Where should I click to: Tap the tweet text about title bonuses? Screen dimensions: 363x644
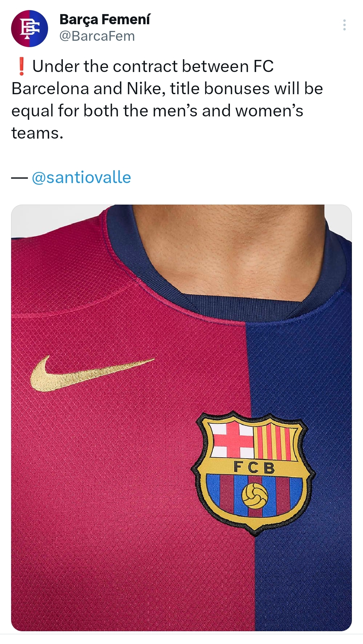click(x=167, y=99)
